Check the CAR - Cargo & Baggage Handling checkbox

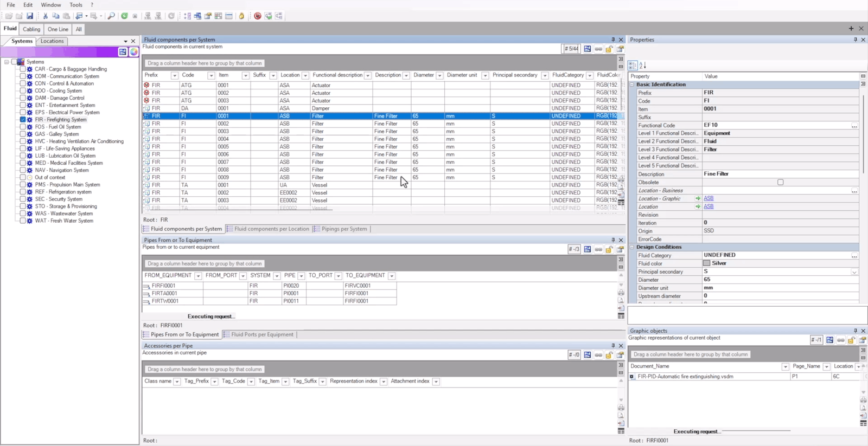pyautogui.click(x=23, y=69)
